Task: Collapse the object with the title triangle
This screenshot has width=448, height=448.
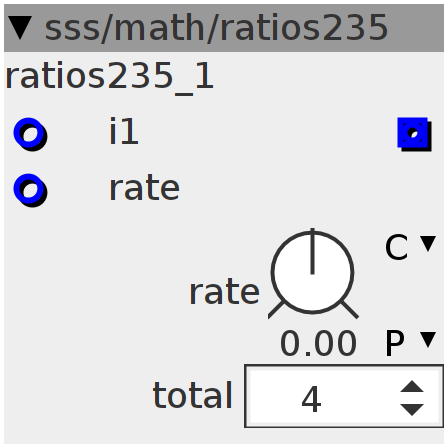Action: point(20,28)
